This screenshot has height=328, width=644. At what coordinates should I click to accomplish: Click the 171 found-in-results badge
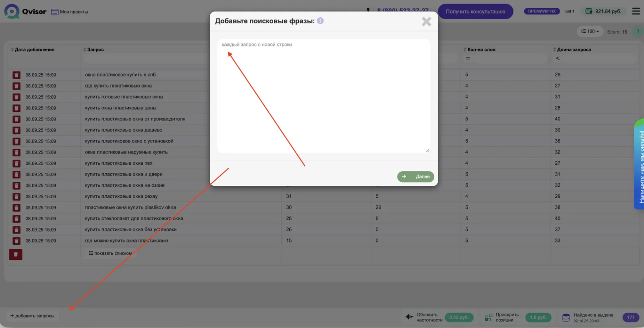(631, 318)
